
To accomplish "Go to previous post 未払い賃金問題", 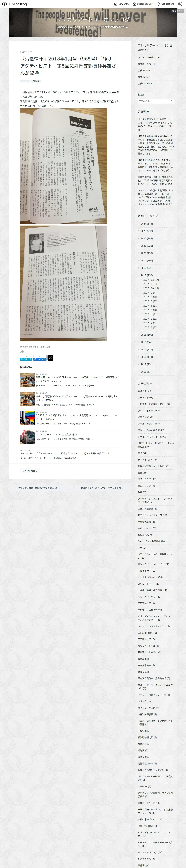I will 38,488.
